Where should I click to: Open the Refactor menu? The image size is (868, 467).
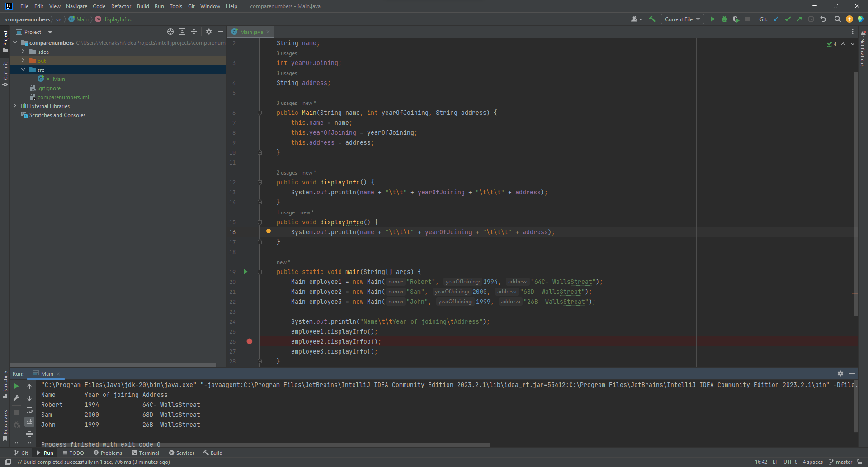pos(121,6)
